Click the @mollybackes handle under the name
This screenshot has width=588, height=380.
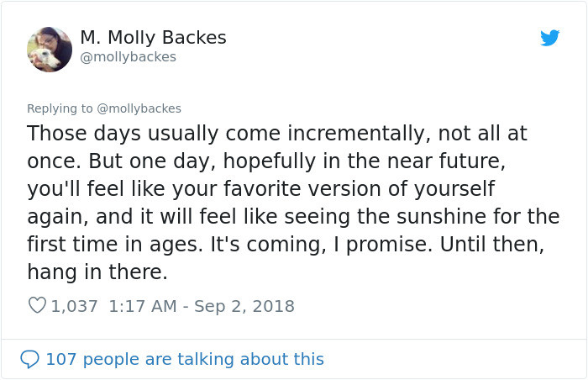(129, 57)
